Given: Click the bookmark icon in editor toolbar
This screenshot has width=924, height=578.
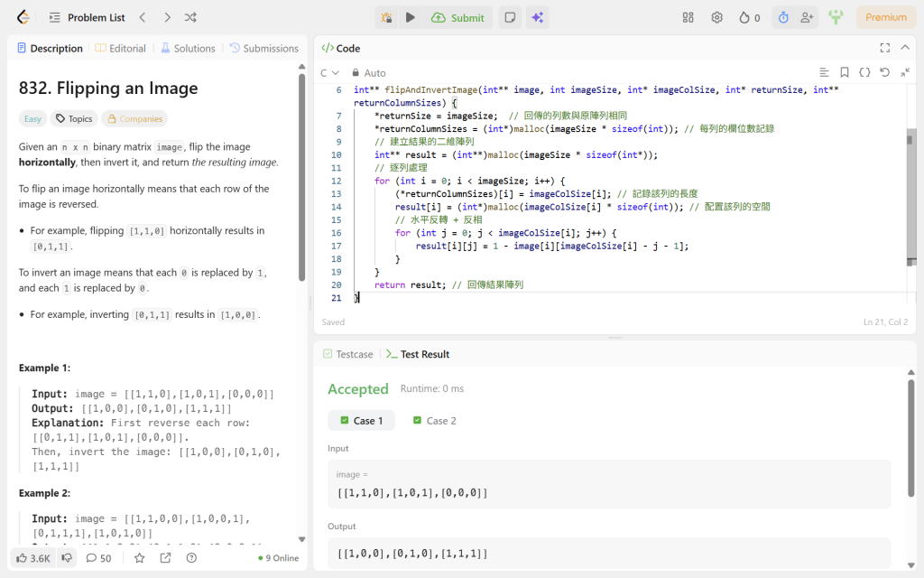Looking at the screenshot, I should tap(845, 72).
